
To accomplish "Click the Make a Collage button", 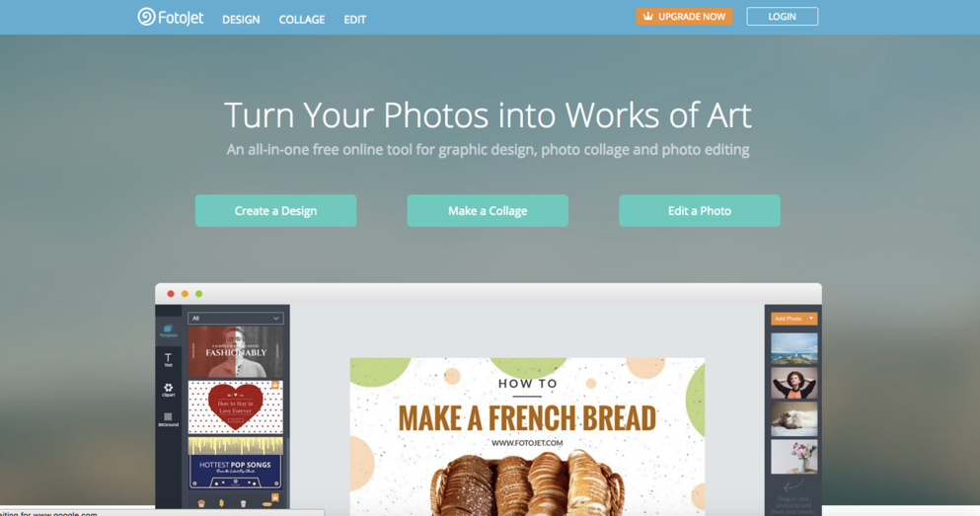I will click(x=488, y=210).
